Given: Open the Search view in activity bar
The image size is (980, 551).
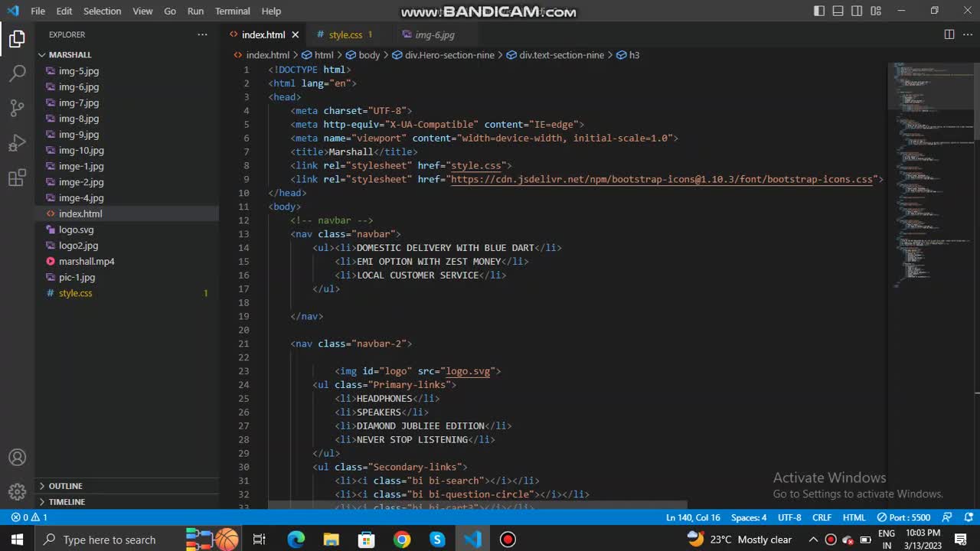Looking at the screenshot, I should click(x=17, y=73).
